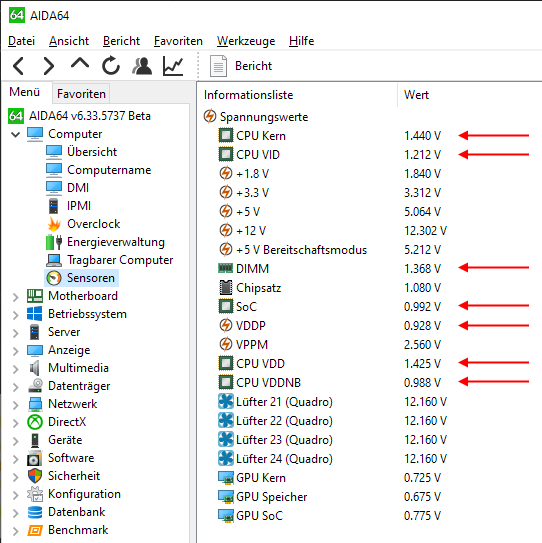This screenshot has height=543, width=542.
Task: Switch to the Favoriten tab
Action: coord(81,94)
